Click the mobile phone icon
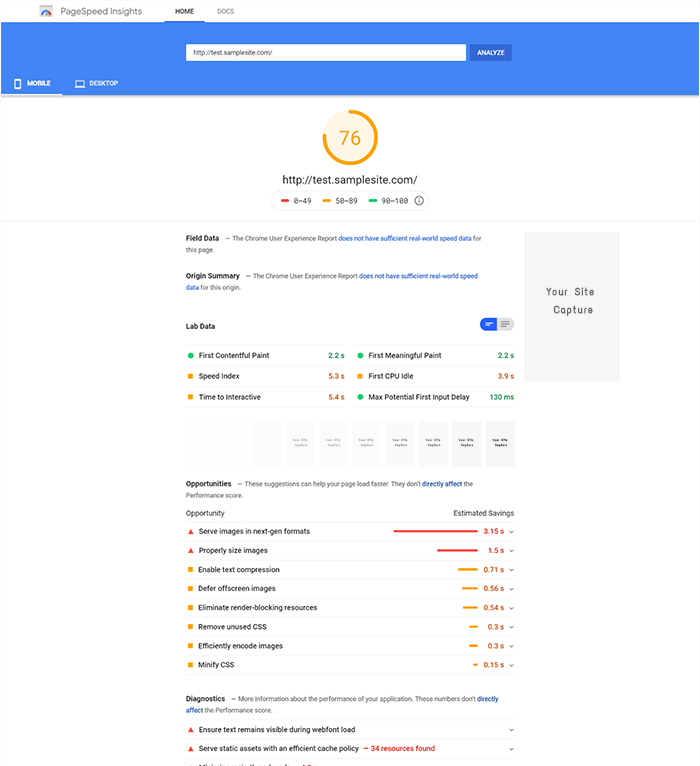This screenshot has height=766, width=700. pos(18,84)
